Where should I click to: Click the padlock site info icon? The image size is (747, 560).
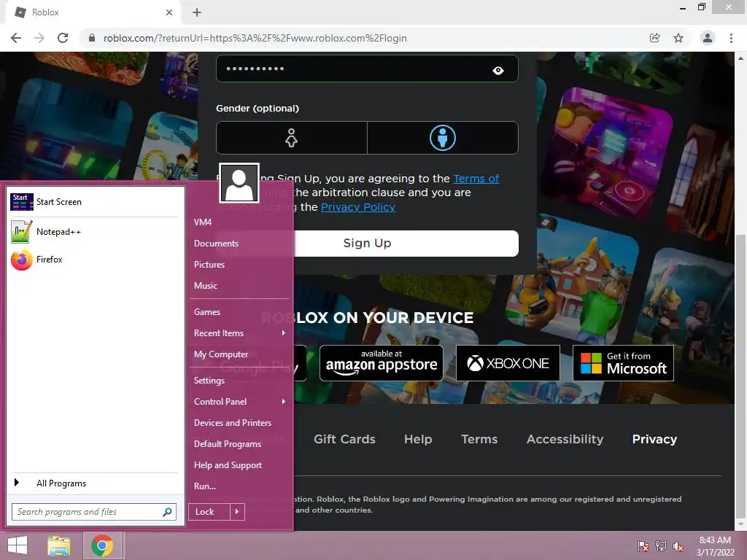click(91, 38)
